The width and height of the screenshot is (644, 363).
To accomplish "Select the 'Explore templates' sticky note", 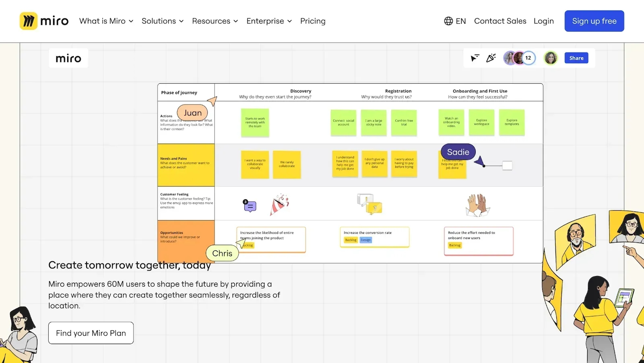I will click(x=512, y=122).
